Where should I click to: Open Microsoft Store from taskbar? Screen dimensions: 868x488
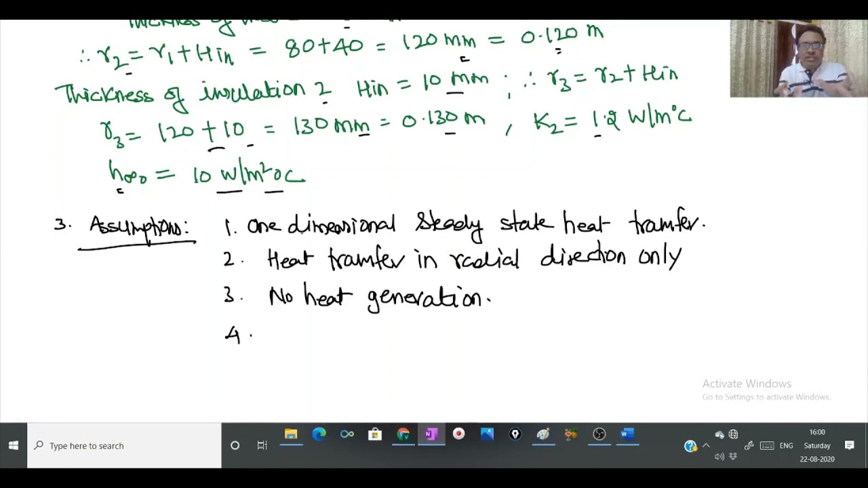pyautogui.click(x=375, y=434)
